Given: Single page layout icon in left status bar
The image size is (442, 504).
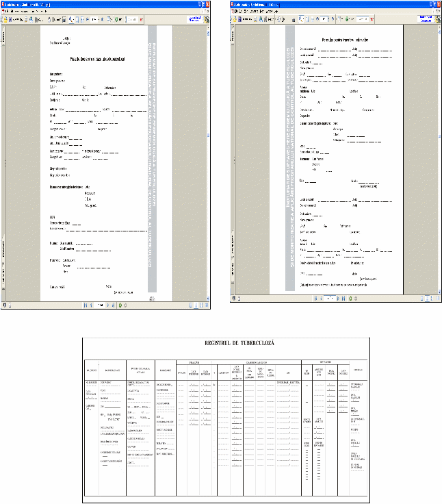Looking at the screenshot, I should 191,305.
